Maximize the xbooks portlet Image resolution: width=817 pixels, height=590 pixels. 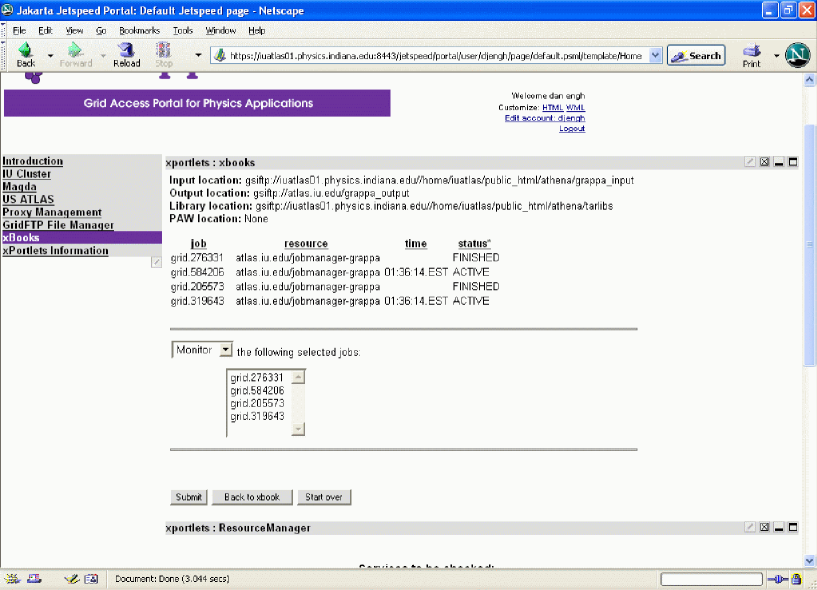(x=793, y=162)
